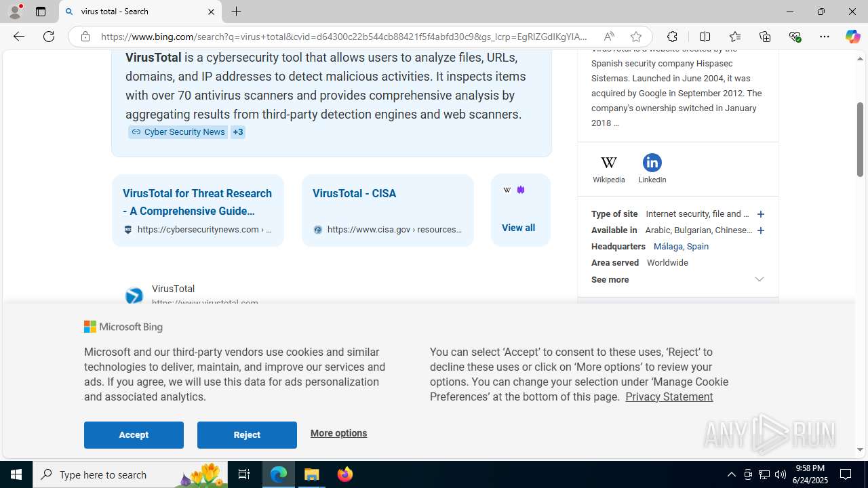Expand the Type of site row
Screen dimensions: 868x488
tap(761, 214)
